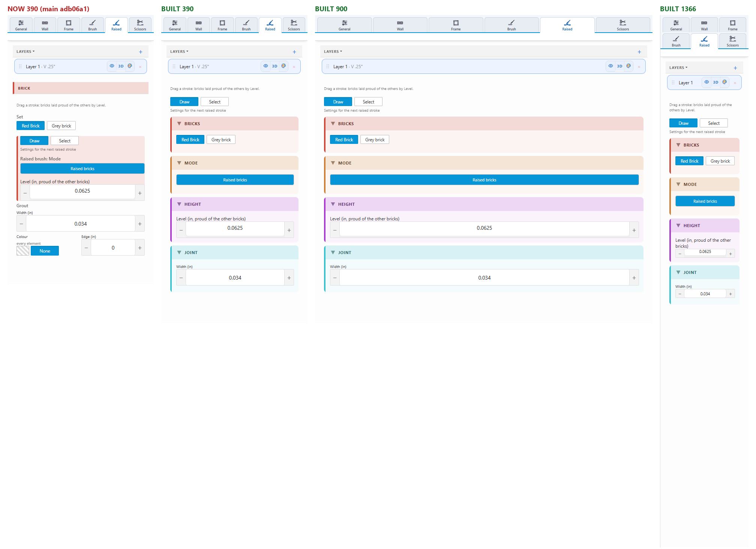
Task: Open Wall tab in BUILT 390 panel
Action: pos(199,25)
